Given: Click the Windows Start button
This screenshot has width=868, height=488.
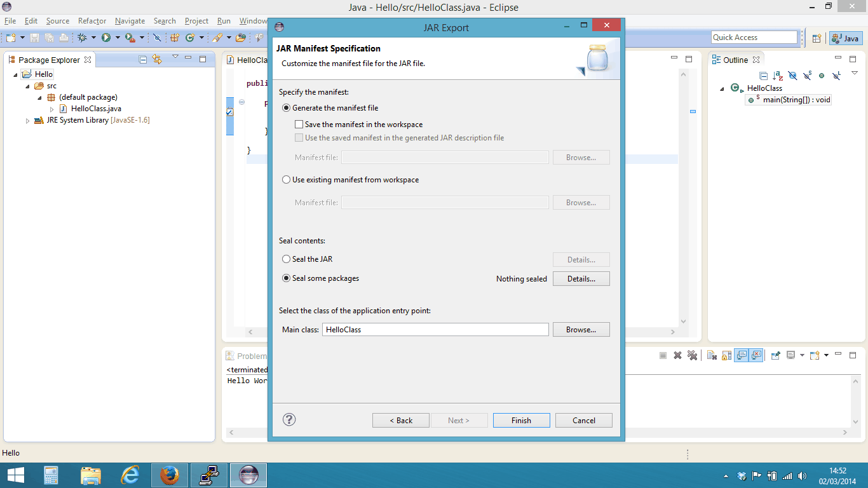Looking at the screenshot, I should click(15, 475).
